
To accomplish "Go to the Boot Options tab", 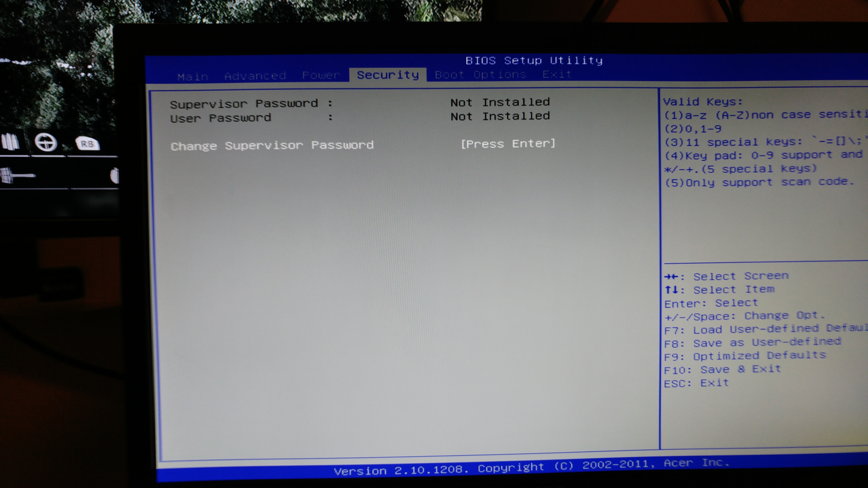I will click(481, 74).
